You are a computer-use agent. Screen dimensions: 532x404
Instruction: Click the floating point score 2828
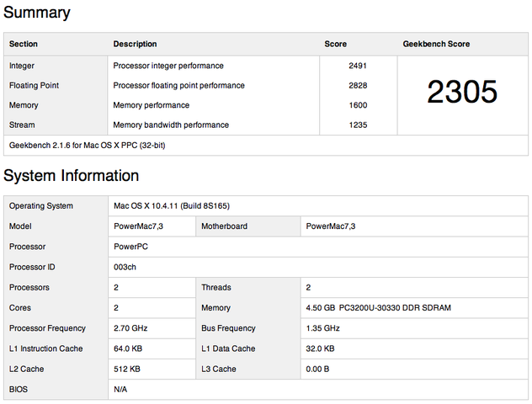[358, 86]
